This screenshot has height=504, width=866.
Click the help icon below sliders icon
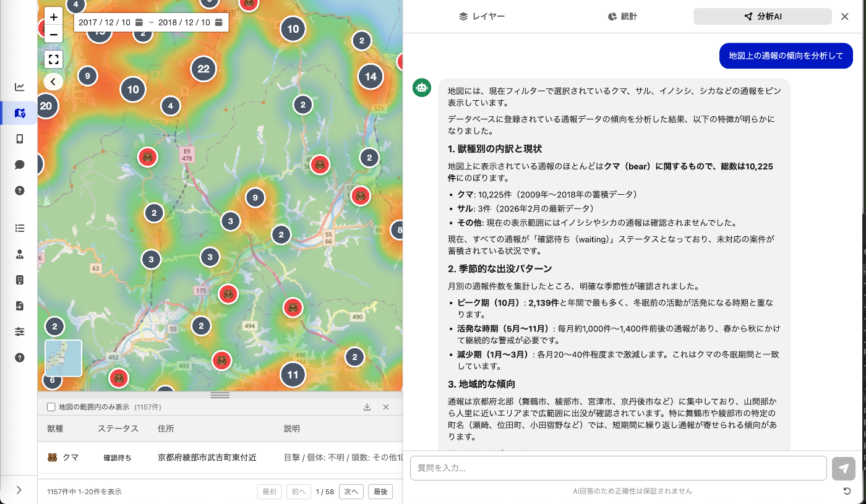(19, 357)
